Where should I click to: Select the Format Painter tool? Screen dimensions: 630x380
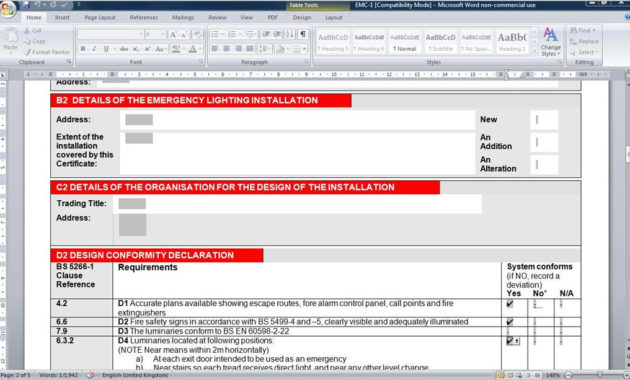point(47,52)
